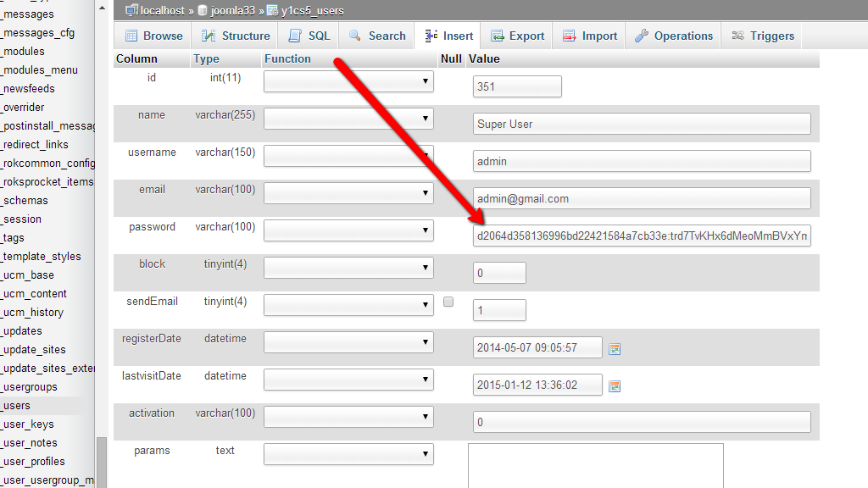Viewport: 868px width, 488px height.
Task: Select the _usergroups table in sidebar
Action: point(30,387)
